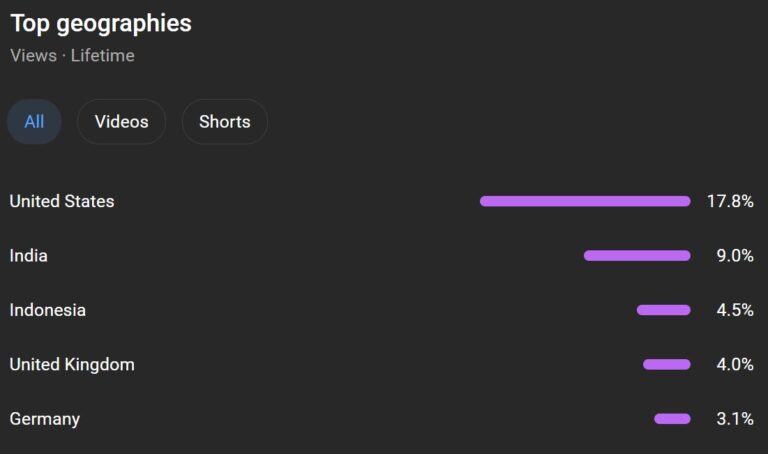Viewport: 768px width, 454px height.
Task: Click the 9.0% value
Action: point(735,256)
